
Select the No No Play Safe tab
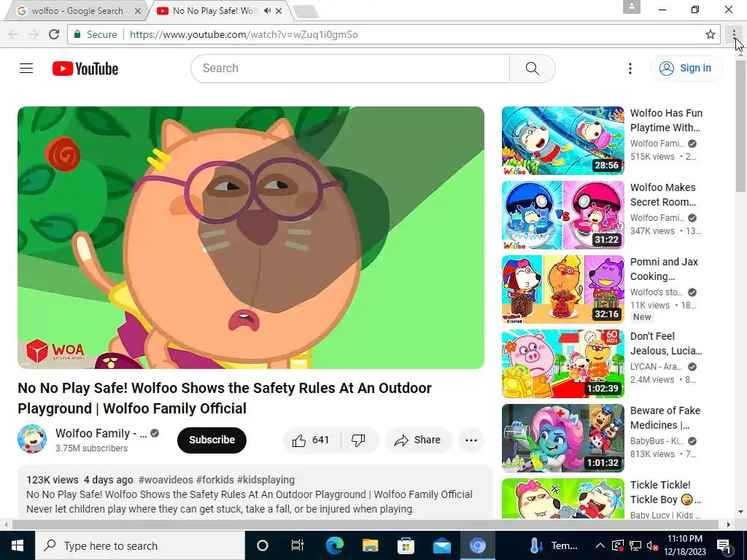[x=214, y=10]
